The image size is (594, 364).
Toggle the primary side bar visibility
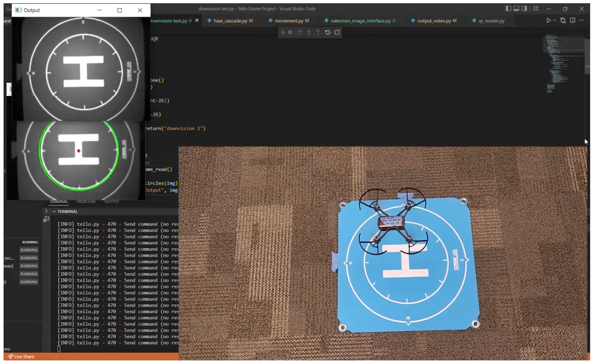click(508, 9)
